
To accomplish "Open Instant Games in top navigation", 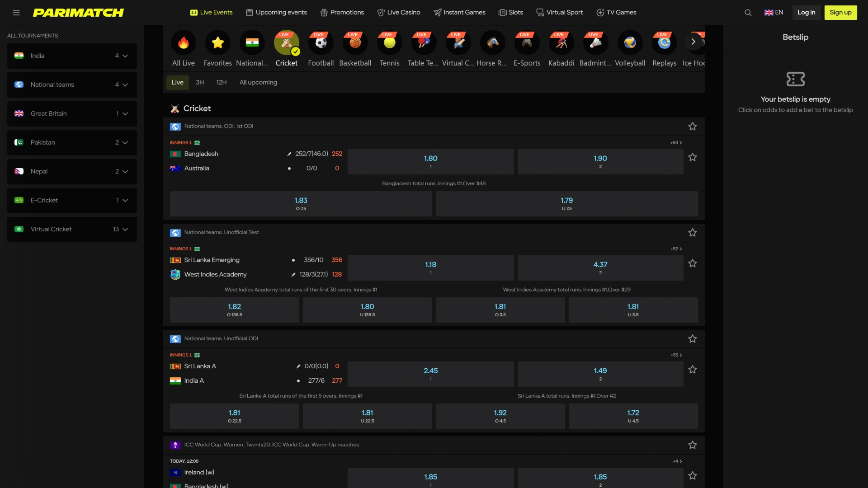I will [459, 13].
